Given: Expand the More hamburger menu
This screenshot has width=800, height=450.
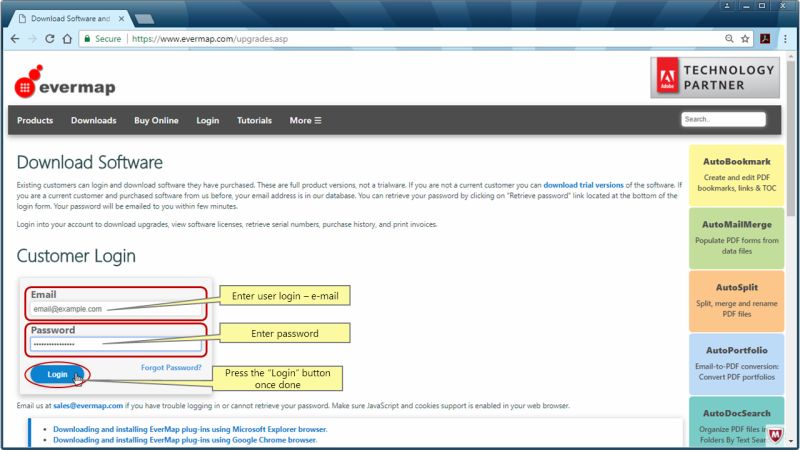Looking at the screenshot, I should (305, 120).
